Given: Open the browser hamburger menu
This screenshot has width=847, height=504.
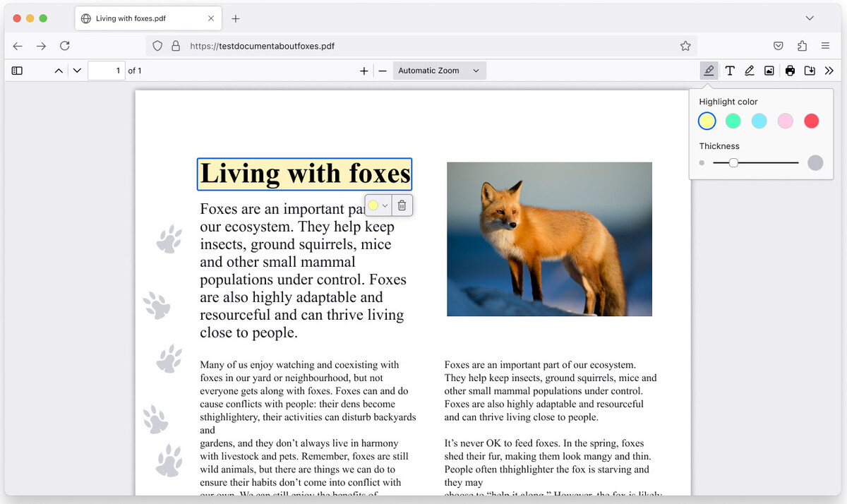Looking at the screenshot, I should coord(825,46).
